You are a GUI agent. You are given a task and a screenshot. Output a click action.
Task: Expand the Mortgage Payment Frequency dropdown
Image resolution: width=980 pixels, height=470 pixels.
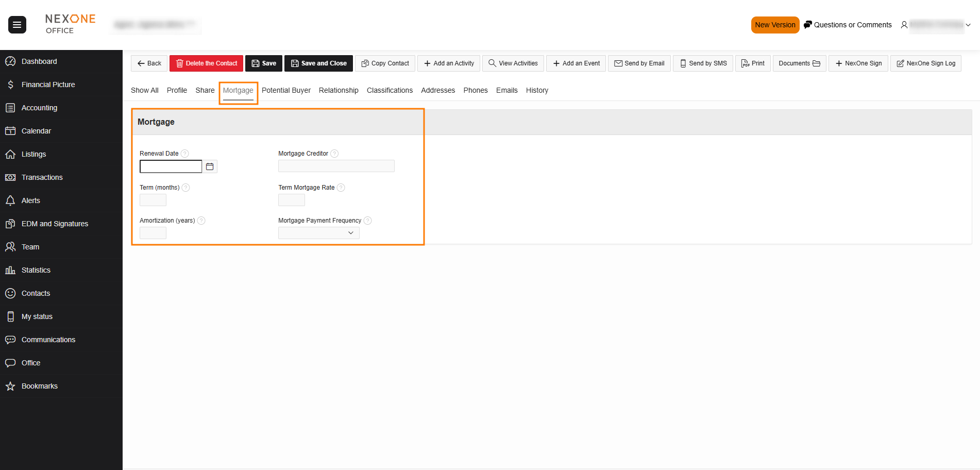pos(319,233)
